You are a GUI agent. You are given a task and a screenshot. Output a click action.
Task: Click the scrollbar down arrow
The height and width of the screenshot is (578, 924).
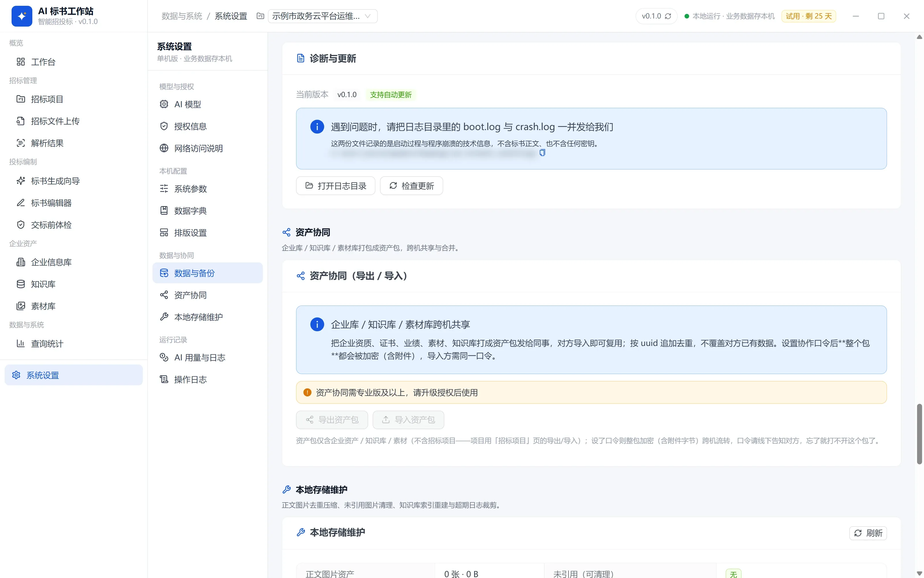coord(919,573)
